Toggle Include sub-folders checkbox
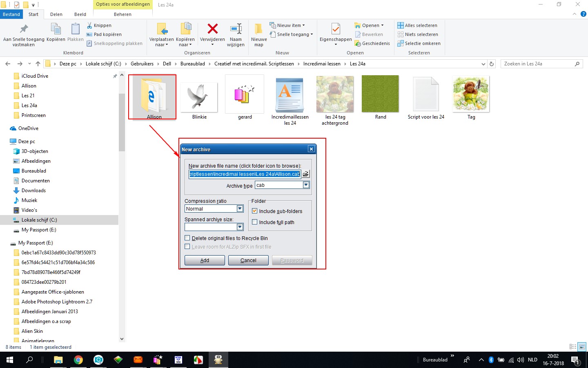Viewport: 588px width, 368px height. pos(255,211)
